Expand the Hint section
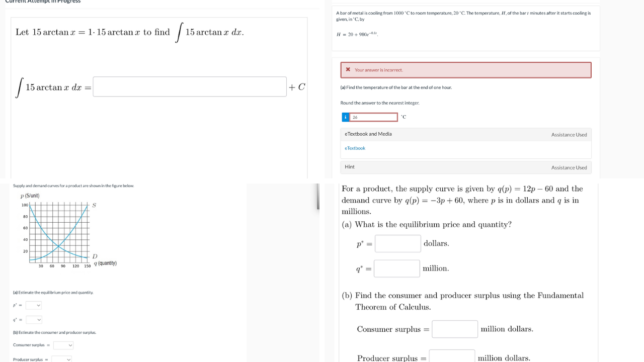 click(349, 166)
